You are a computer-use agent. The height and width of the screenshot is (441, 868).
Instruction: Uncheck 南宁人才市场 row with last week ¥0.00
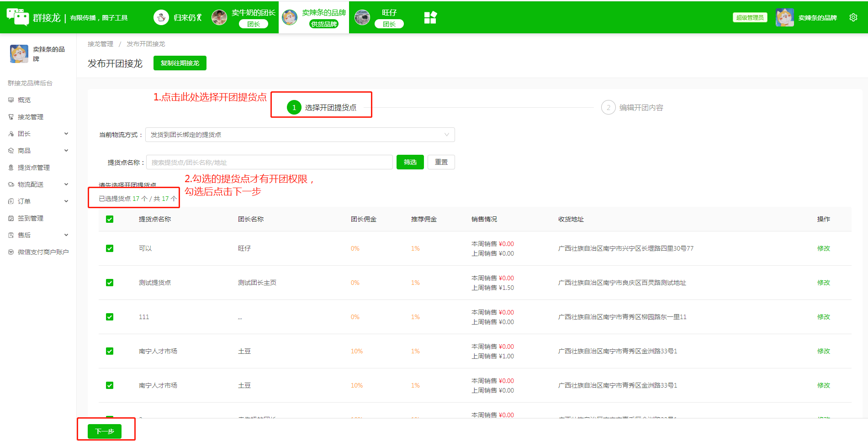(x=110, y=385)
